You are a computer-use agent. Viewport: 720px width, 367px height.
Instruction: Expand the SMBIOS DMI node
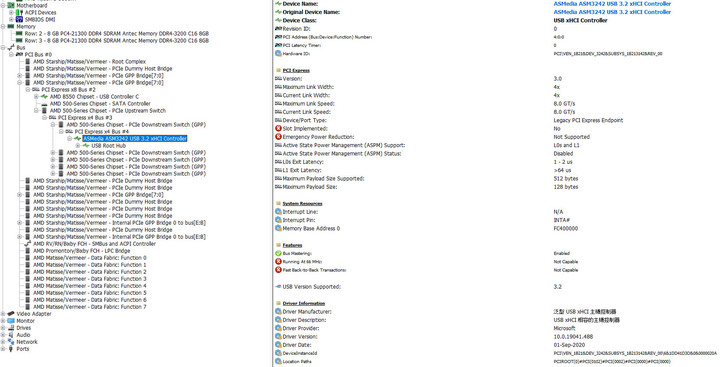11,20
